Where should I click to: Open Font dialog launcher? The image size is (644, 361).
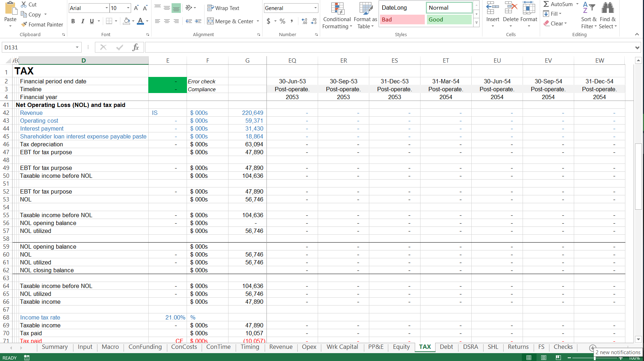148,35
